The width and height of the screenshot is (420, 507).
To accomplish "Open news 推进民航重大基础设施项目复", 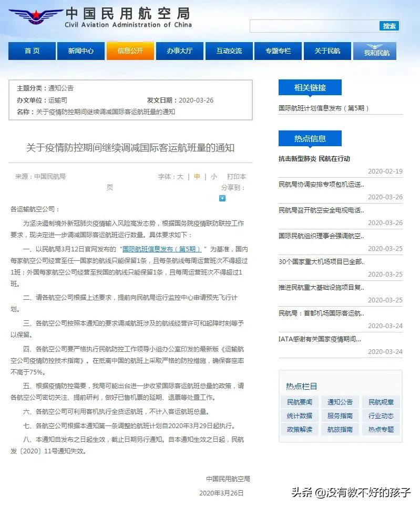I will pyautogui.click(x=322, y=288).
